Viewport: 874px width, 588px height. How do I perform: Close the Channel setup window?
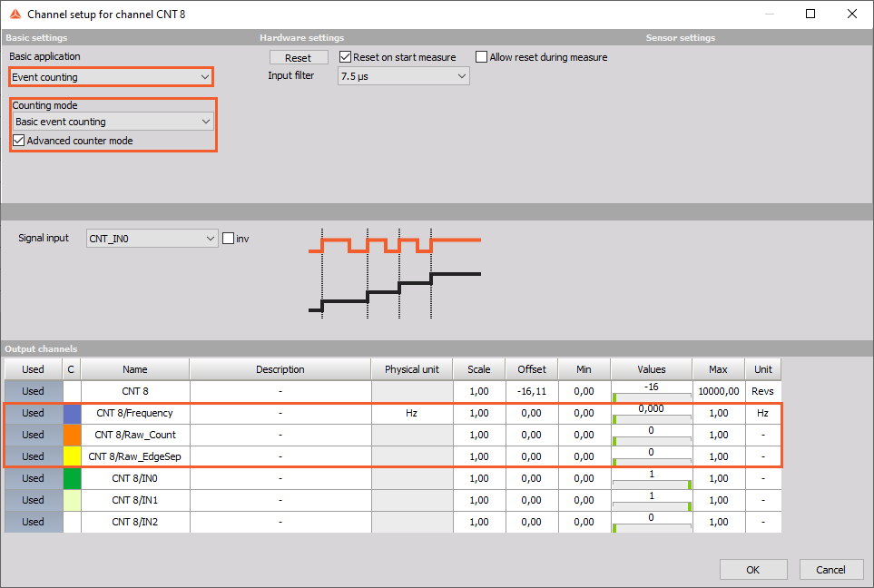tap(851, 14)
